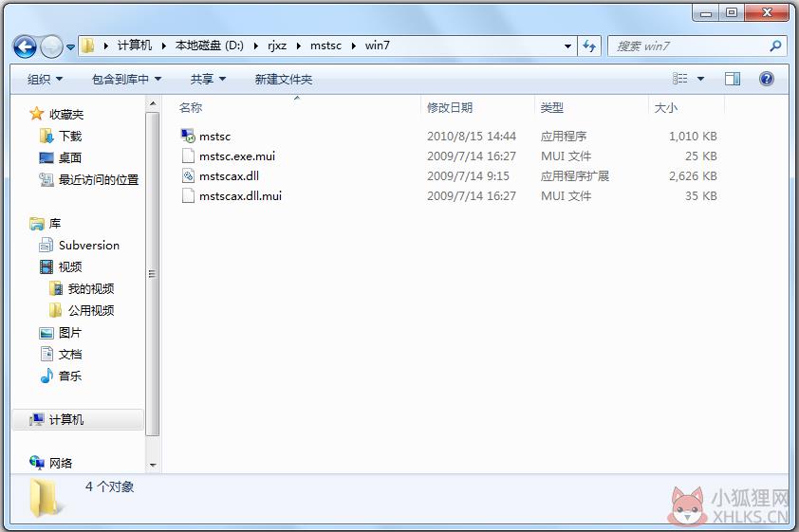Maximize the Explorer window
This screenshot has height=532, width=799.
click(732, 12)
